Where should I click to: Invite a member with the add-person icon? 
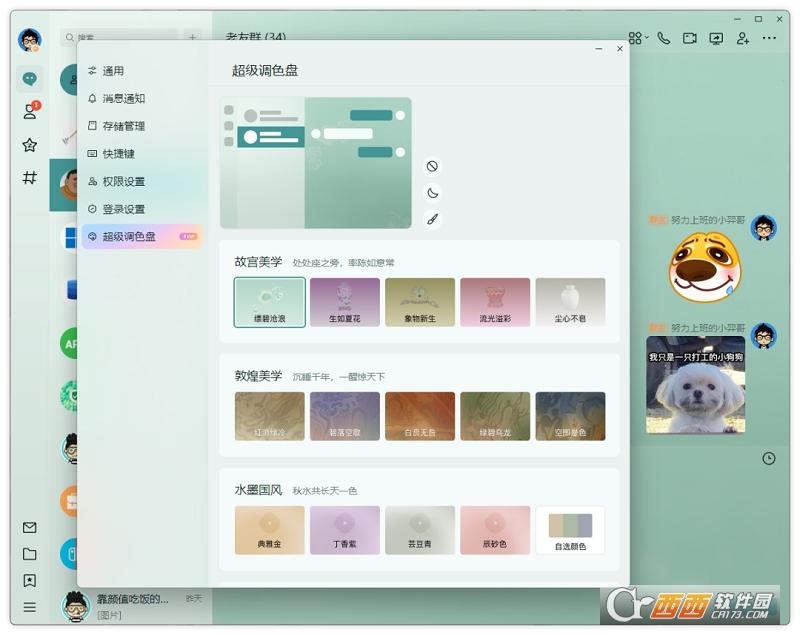tap(743, 38)
